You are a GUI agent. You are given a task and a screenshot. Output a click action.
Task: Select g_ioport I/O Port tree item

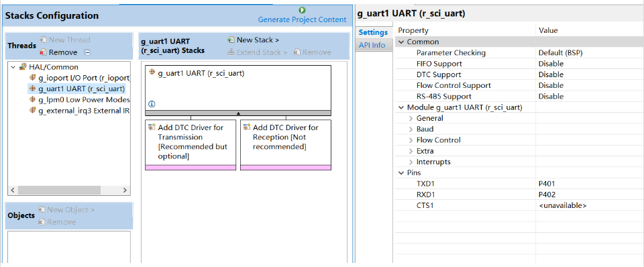point(84,78)
